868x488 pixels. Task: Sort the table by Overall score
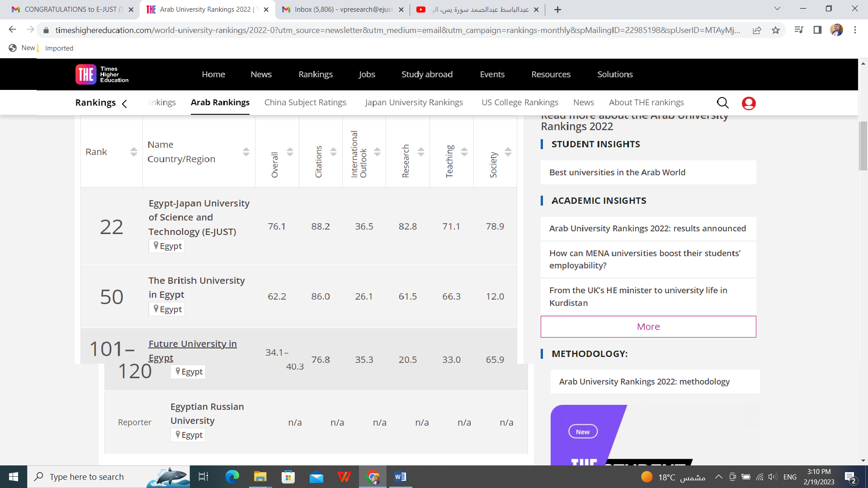290,152
